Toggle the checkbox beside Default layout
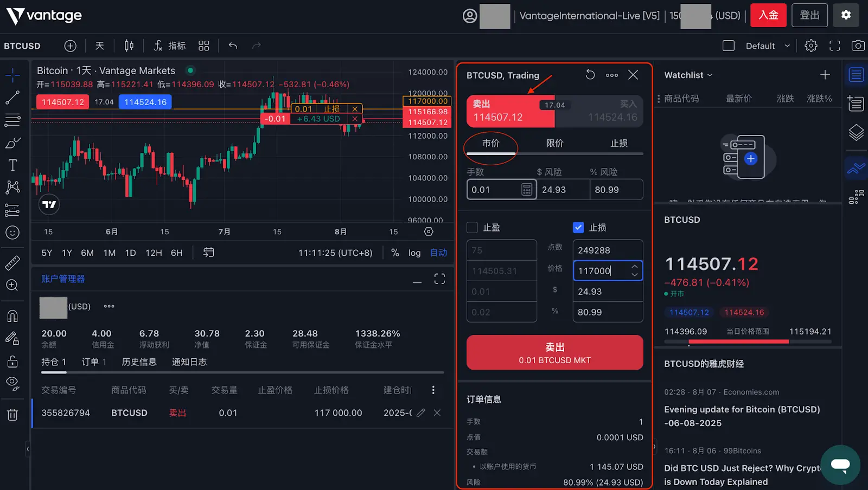This screenshot has width=868, height=490. tap(729, 46)
